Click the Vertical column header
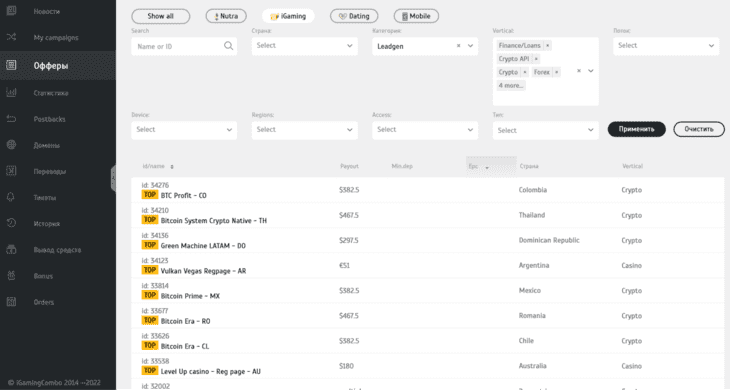This screenshot has height=390, width=730. pos(632,166)
